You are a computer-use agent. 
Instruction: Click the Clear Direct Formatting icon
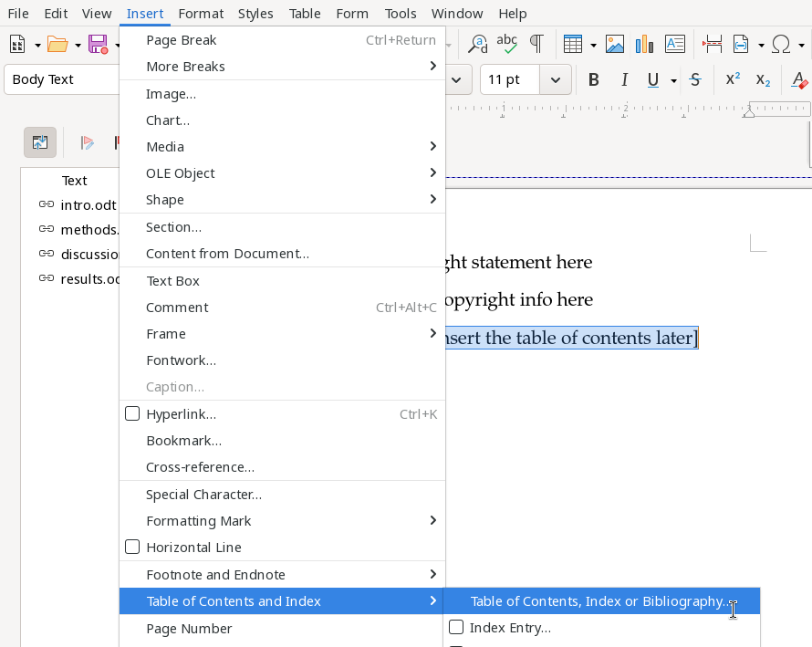799,79
